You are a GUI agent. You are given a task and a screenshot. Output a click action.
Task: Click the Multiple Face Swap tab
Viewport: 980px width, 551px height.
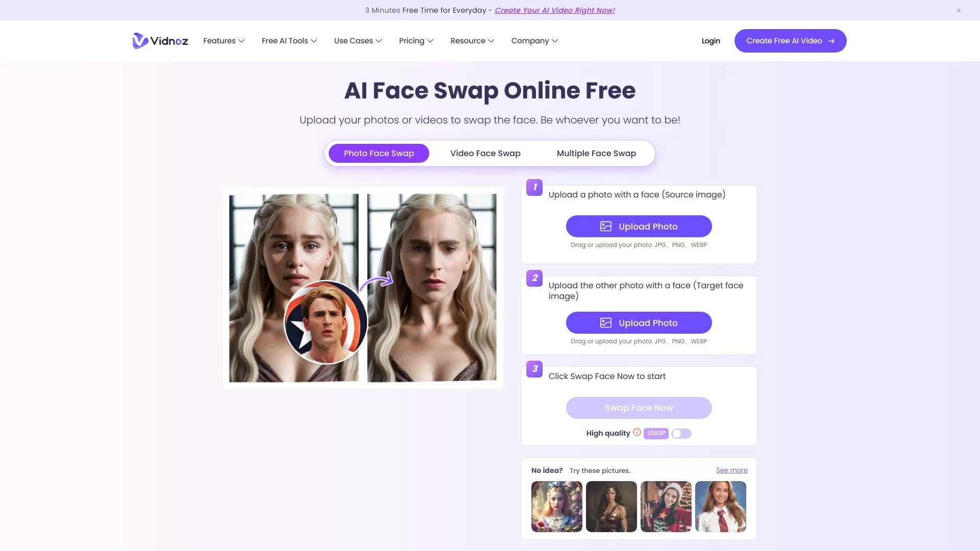pos(596,154)
